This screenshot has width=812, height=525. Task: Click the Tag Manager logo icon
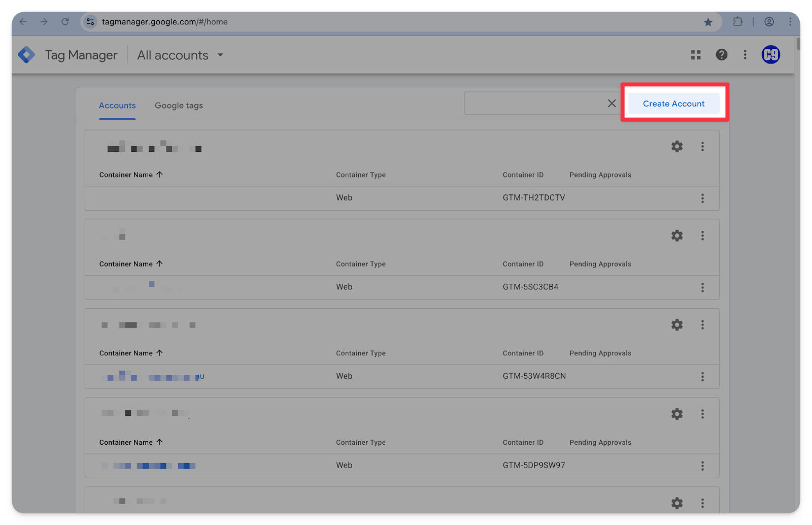(x=26, y=55)
